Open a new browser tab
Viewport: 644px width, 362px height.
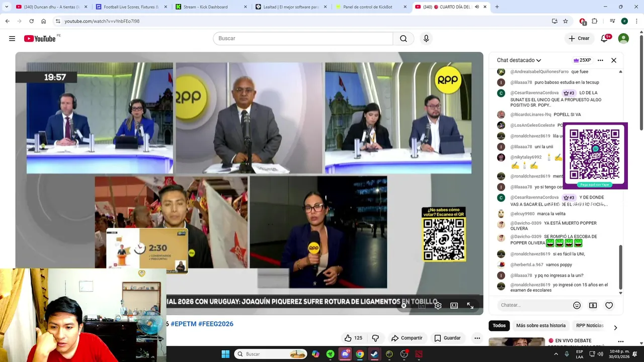pos(497,7)
